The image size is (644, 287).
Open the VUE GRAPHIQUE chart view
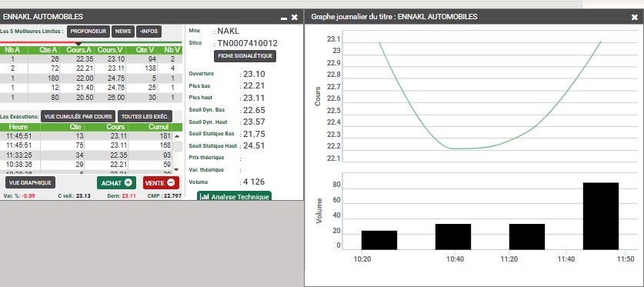click(x=30, y=182)
